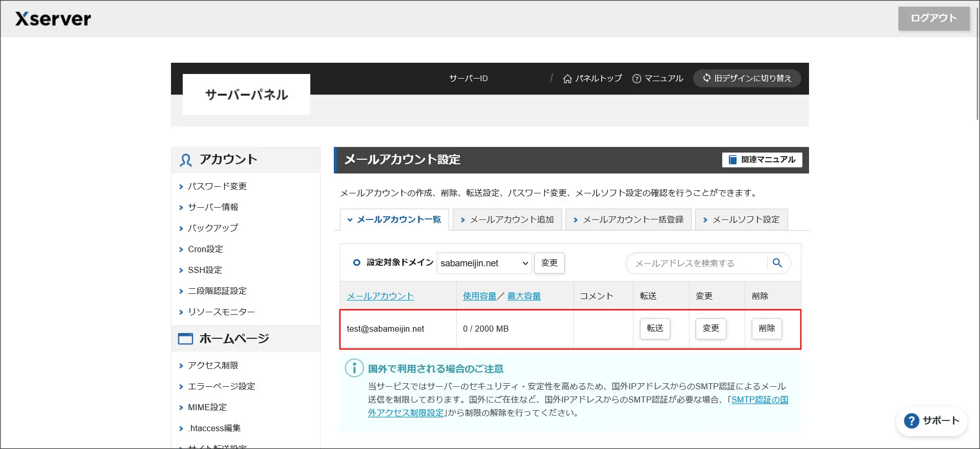Click the アカウント person icon
980x449 pixels.
point(185,160)
